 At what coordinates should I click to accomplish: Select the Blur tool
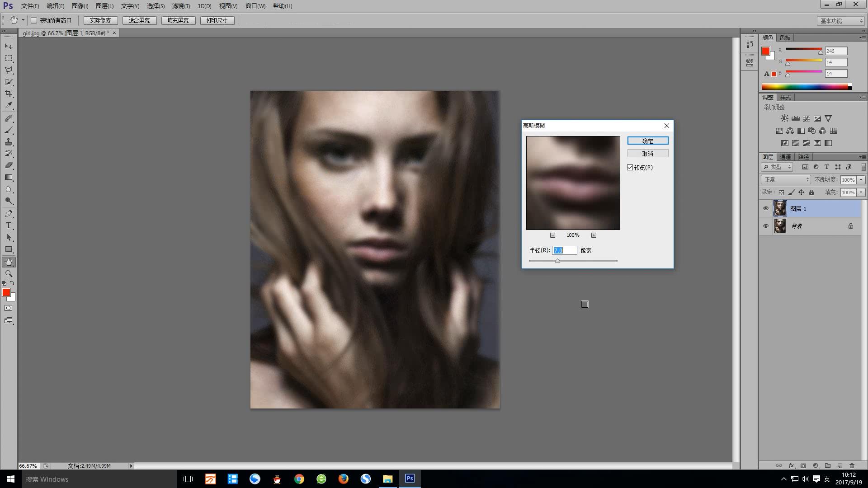pyautogui.click(x=9, y=189)
